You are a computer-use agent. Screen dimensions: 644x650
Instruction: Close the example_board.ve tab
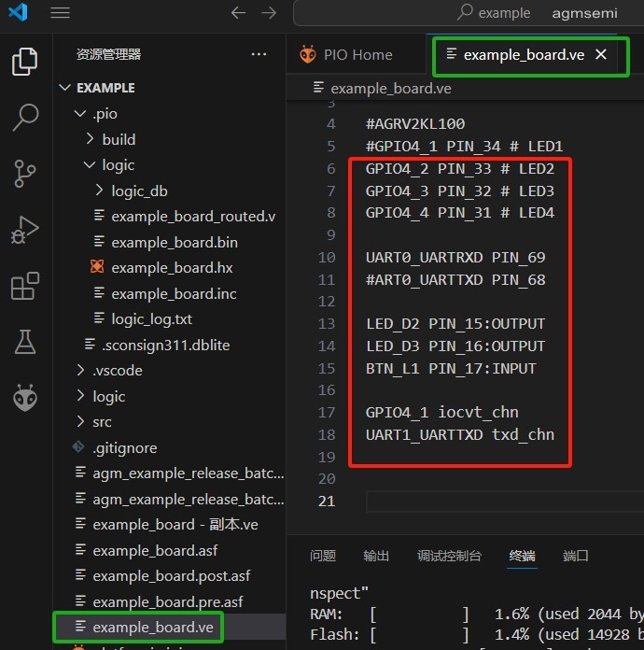click(x=601, y=54)
